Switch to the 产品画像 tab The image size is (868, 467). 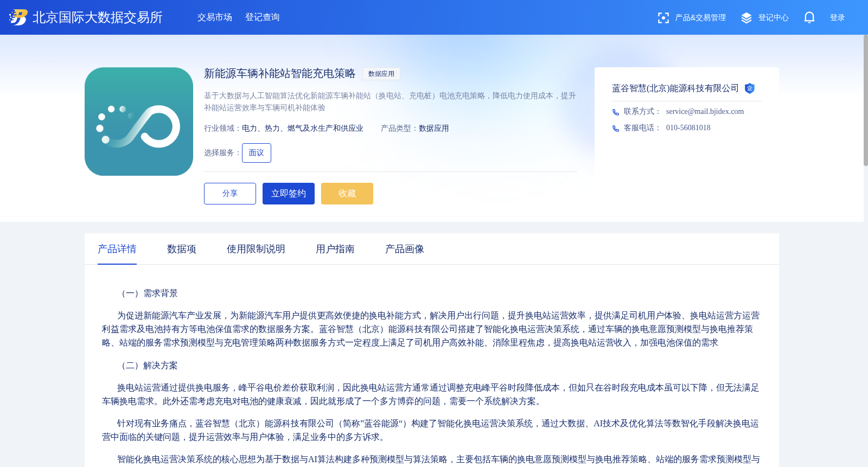(x=405, y=249)
